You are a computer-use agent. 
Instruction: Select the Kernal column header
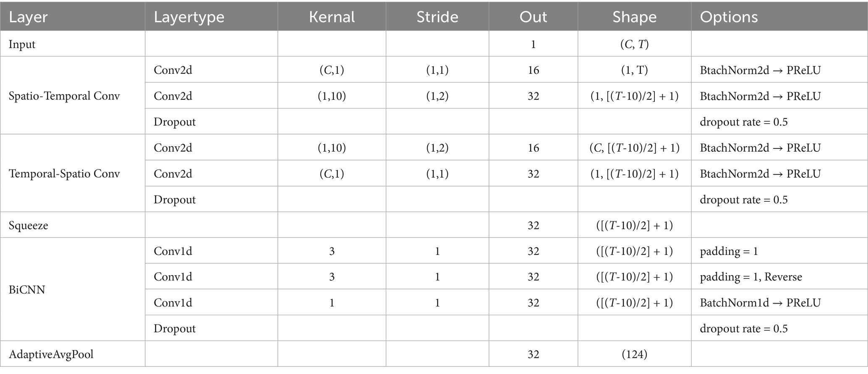(332, 17)
